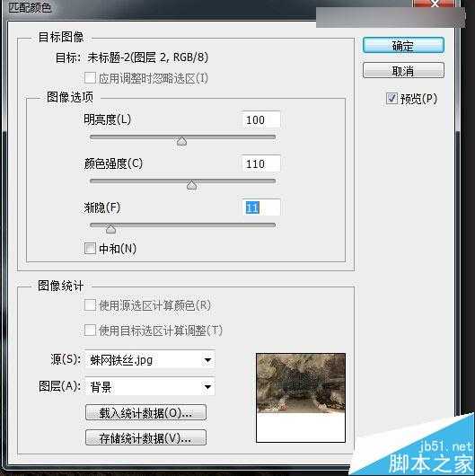Click the 渐隐 slider handle
This screenshot has width=475, height=476.
(x=110, y=229)
